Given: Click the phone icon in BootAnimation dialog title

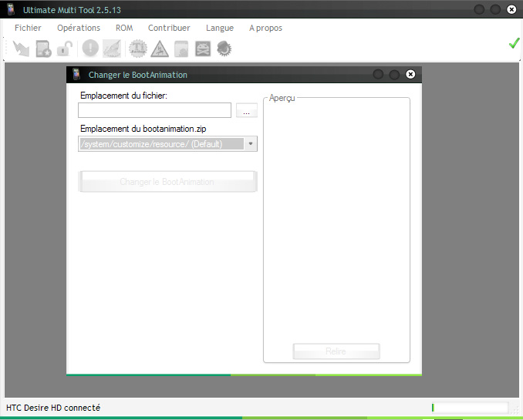Looking at the screenshot, I should point(76,74).
